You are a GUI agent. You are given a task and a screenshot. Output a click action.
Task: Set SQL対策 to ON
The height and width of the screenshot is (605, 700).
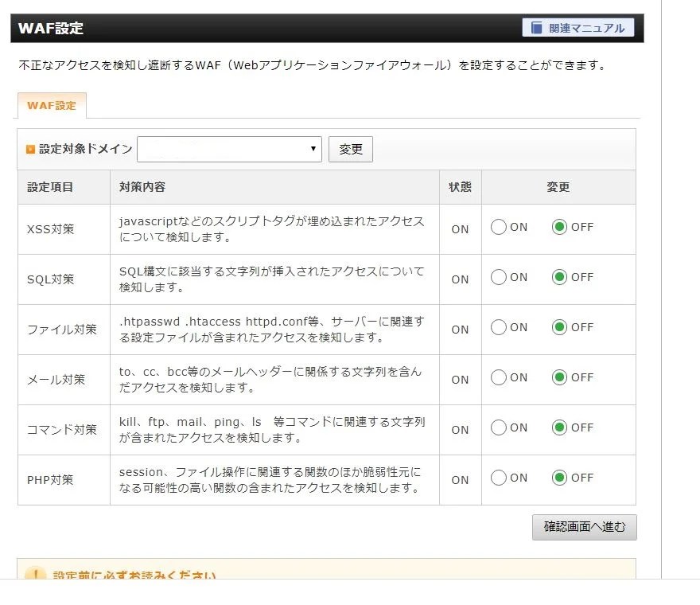[499, 277]
